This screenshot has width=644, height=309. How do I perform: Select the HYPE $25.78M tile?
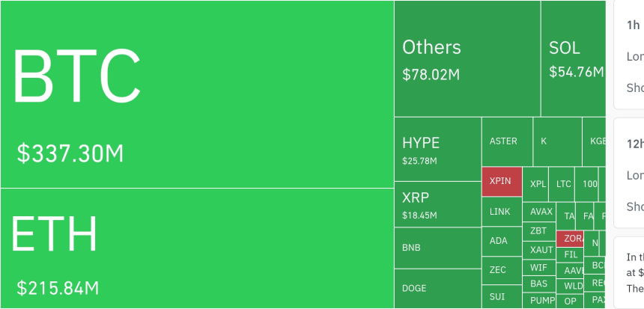(x=437, y=148)
